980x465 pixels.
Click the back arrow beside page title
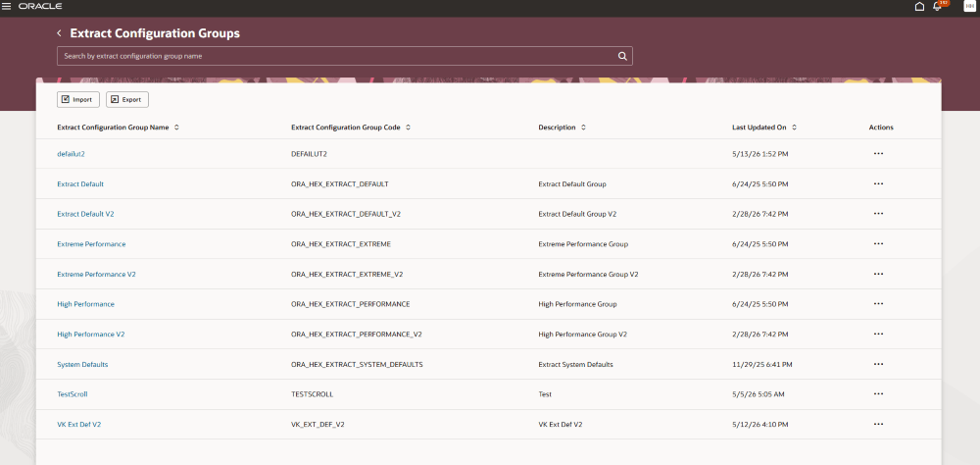tap(59, 33)
